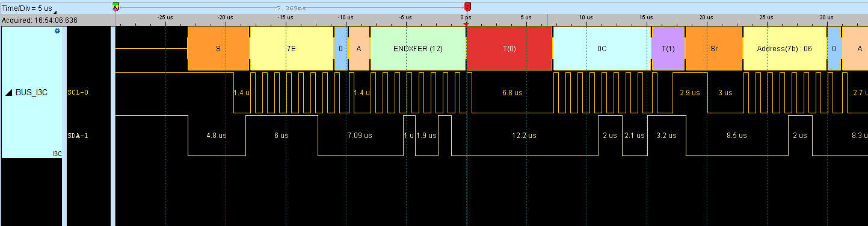
Task: Select the purple T(1) packet
Action: [668, 49]
